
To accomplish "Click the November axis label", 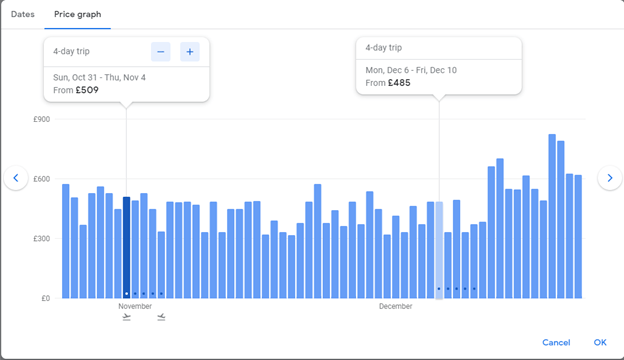I will tap(135, 306).
